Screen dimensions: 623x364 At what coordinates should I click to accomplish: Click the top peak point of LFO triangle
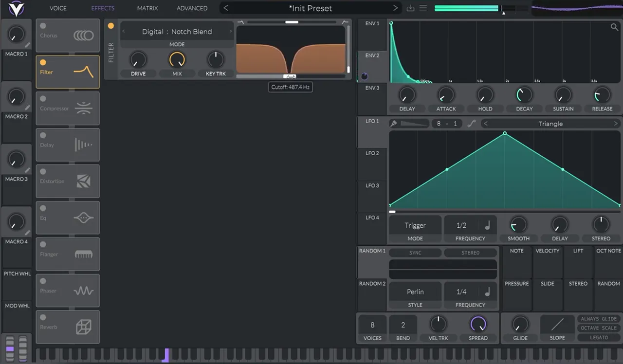pyautogui.click(x=505, y=133)
